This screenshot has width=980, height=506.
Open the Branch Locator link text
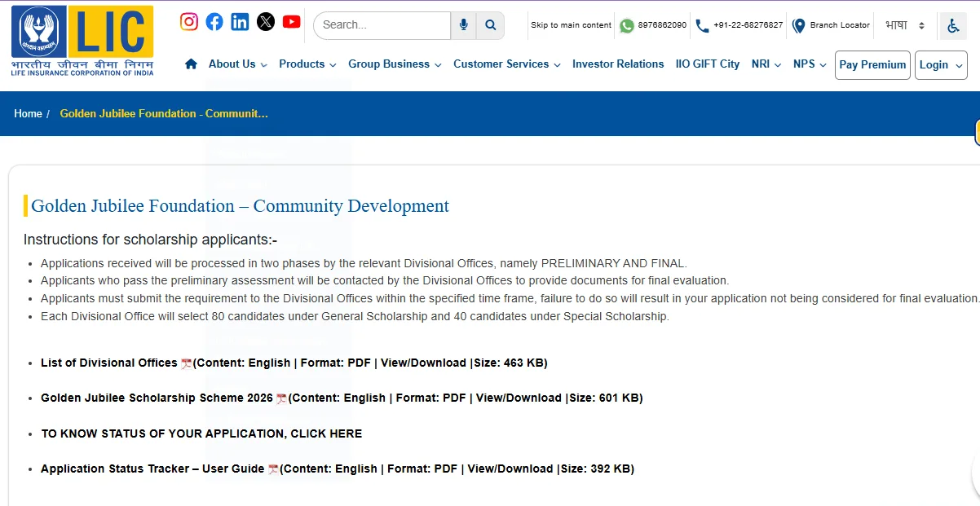840,25
